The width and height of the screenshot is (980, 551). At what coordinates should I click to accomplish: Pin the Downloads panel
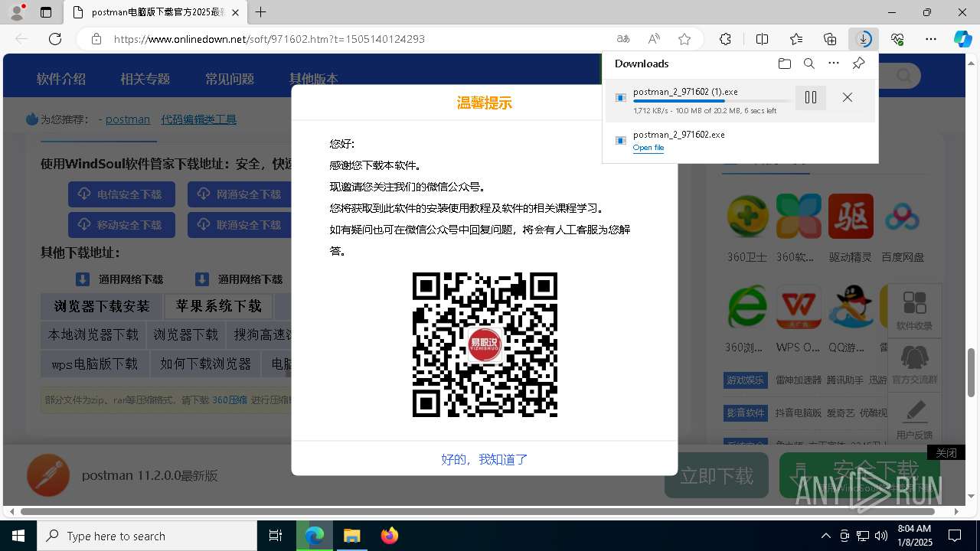point(858,64)
